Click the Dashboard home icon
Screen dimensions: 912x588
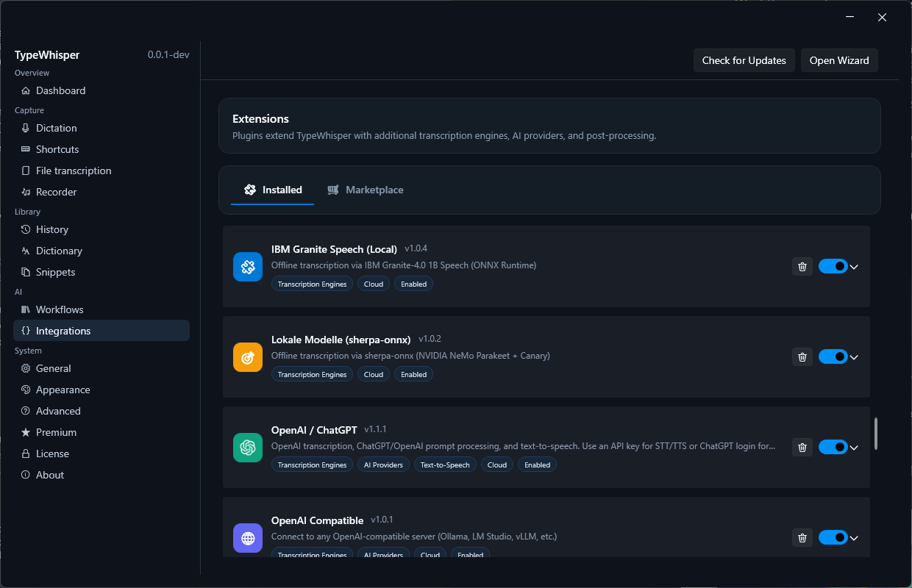pos(26,90)
